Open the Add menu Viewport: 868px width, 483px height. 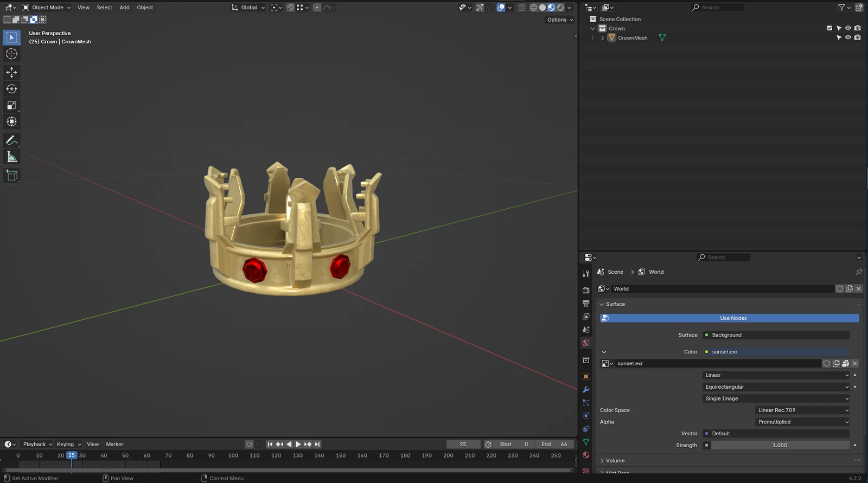pos(124,8)
